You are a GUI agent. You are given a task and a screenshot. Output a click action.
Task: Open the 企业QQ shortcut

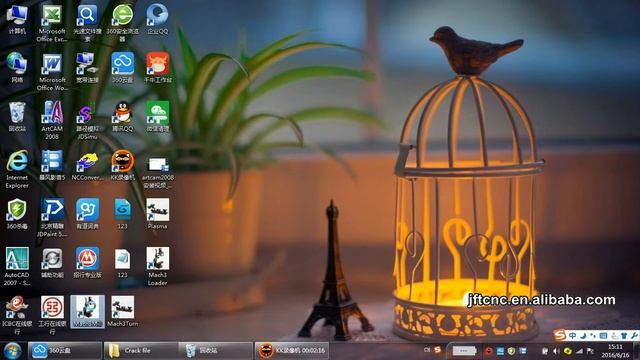click(x=158, y=19)
